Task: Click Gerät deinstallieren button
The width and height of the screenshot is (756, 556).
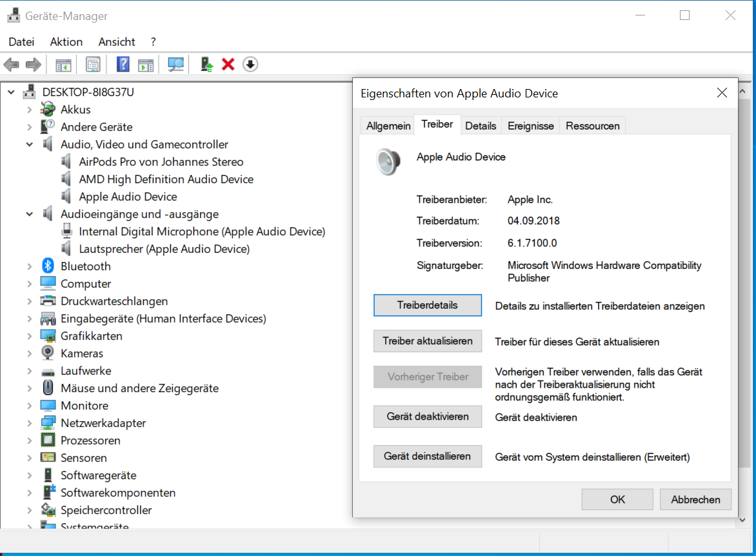Action: (427, 456)
